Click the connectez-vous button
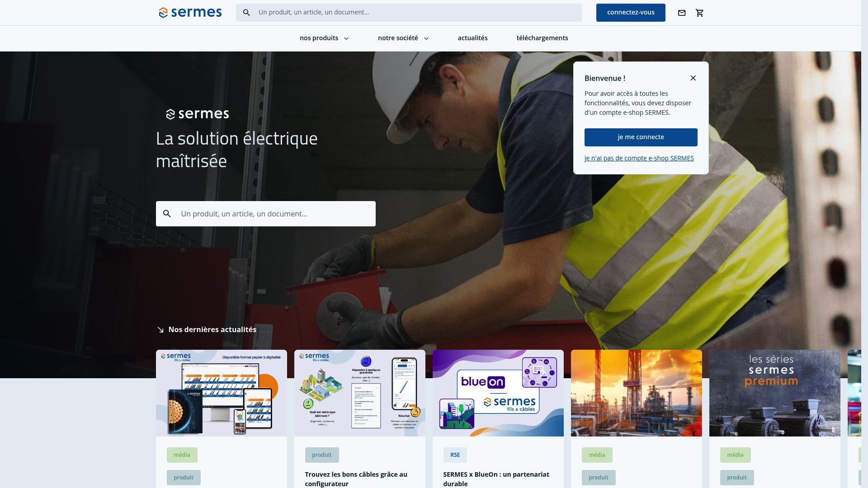868x488 pixels. (x=631, y=13)
